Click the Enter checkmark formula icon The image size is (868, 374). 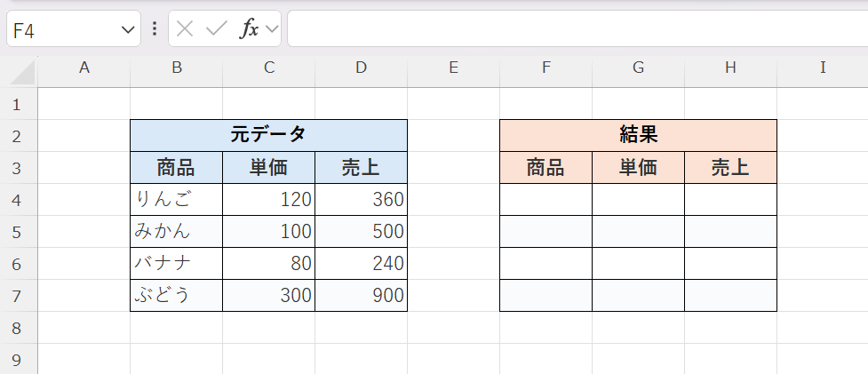coord(216,29)
